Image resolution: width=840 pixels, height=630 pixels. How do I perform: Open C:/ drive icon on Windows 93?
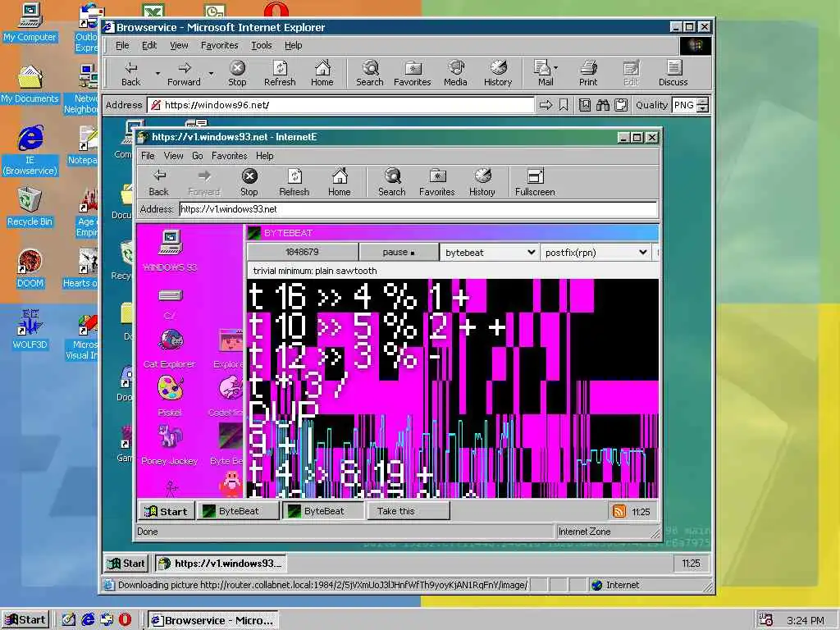(171, 304)
